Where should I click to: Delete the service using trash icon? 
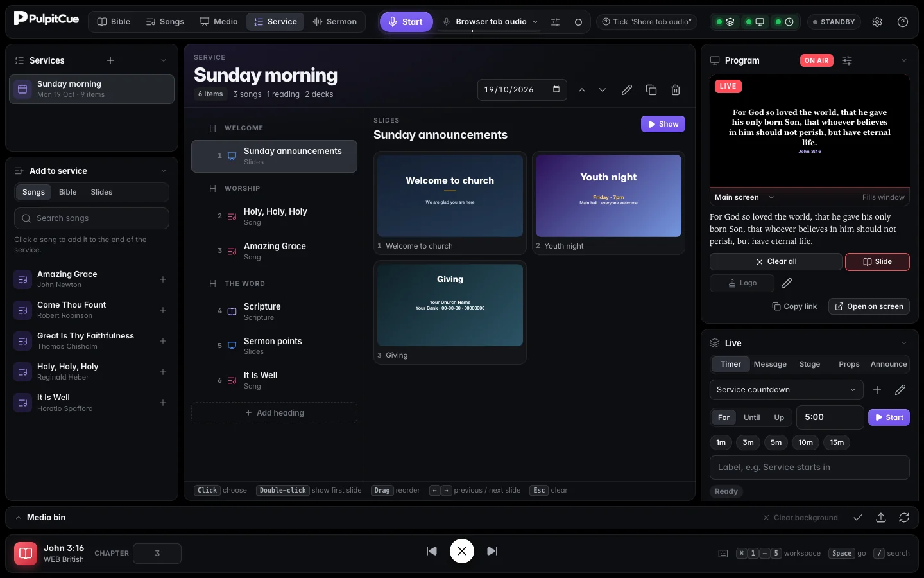pos(676,90)
